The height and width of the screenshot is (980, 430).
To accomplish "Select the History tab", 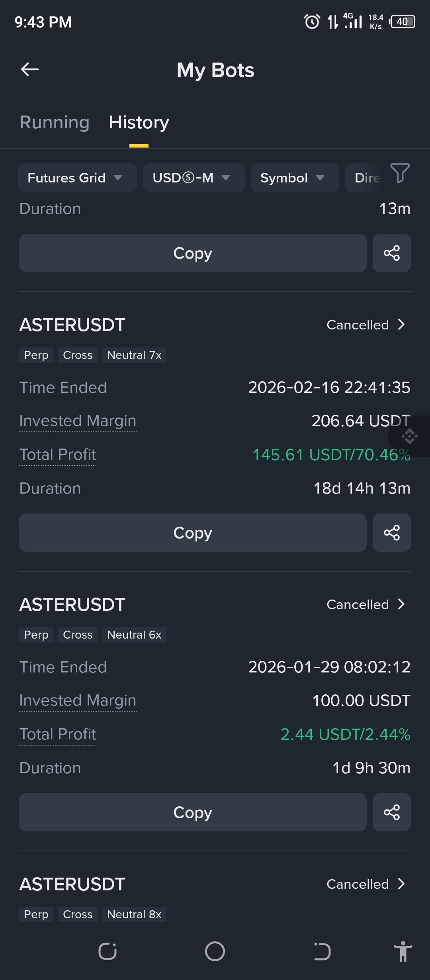I will pos(139,122).
